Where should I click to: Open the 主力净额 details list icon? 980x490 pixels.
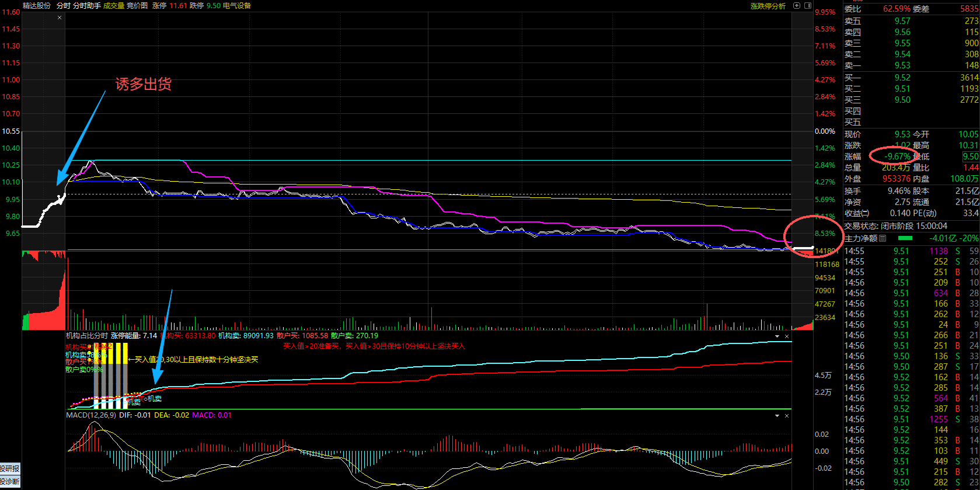tap(883, 238)
